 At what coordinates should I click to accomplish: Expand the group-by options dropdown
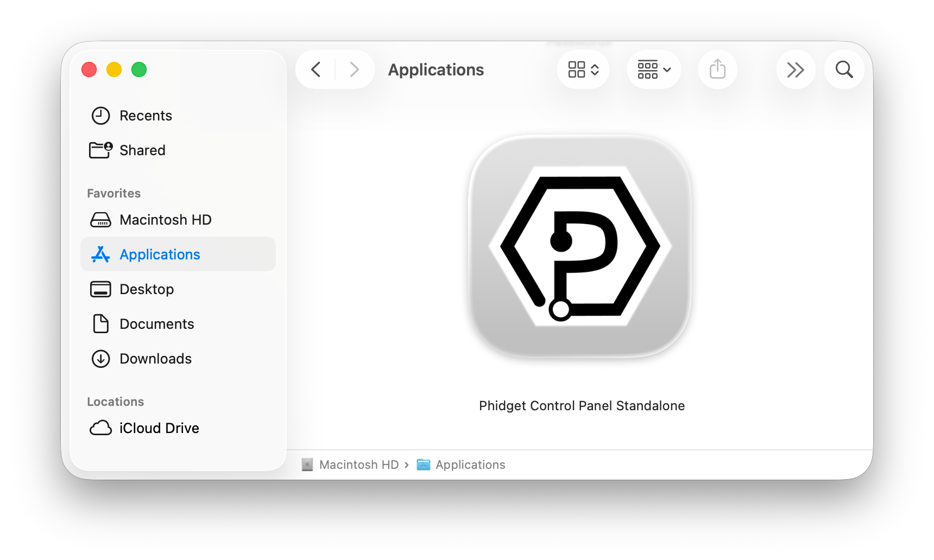click(x=654, y=69)
